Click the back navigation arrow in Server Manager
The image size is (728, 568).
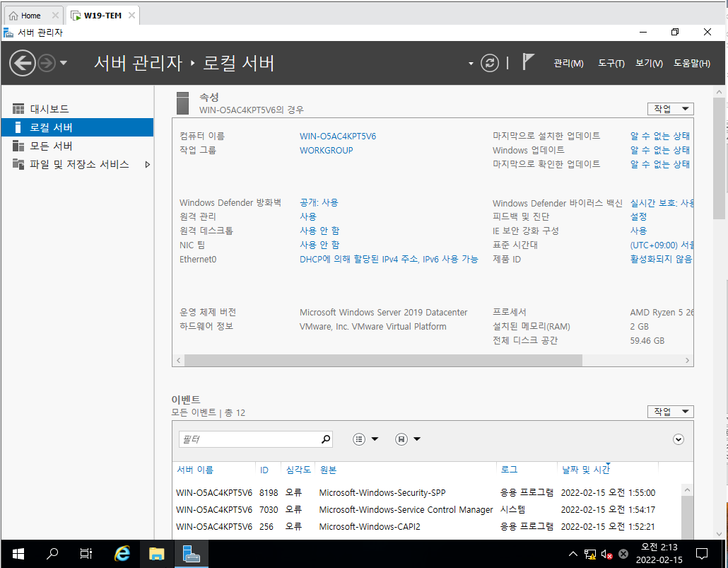23,63
